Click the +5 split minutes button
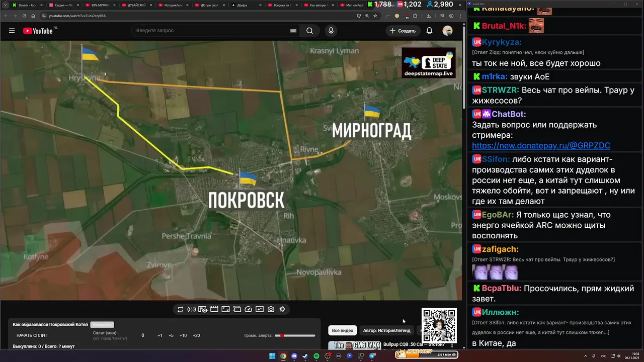 (171, 335)
